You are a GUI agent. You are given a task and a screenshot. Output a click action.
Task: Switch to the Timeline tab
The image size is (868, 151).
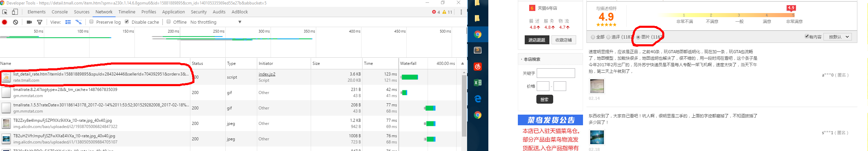[x=127, y=12]
